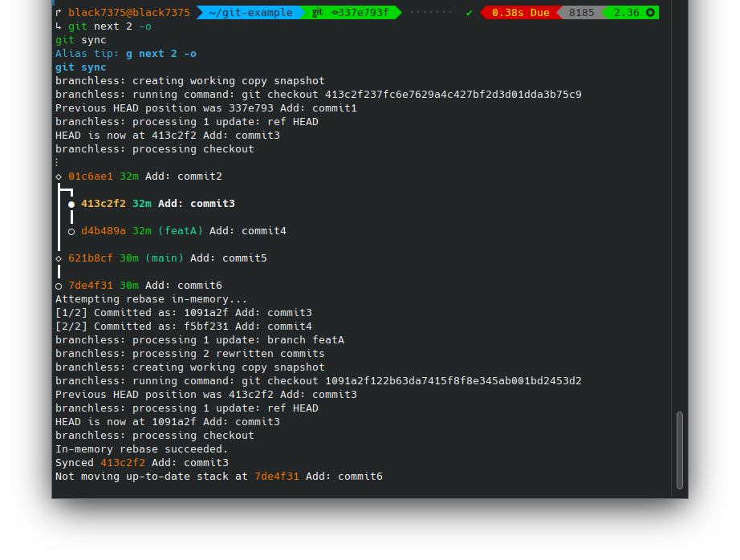Click 'processing 1 update: branch featA' line
This screenshot has width=740, height=560.
pos(200,341)
